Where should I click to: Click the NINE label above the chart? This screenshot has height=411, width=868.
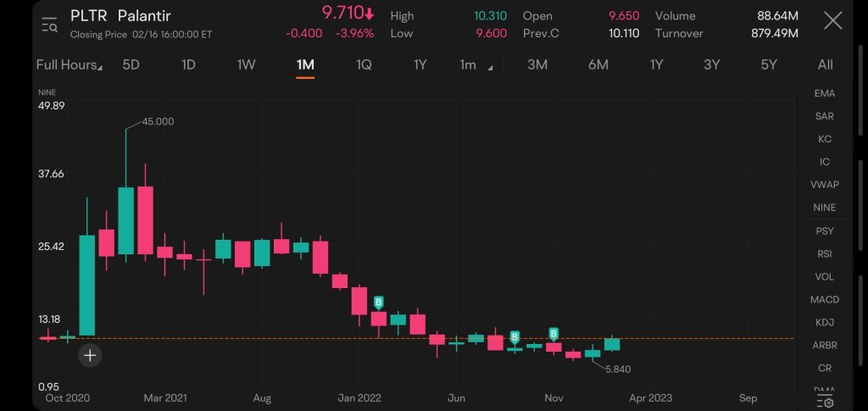tap(47, 92)
